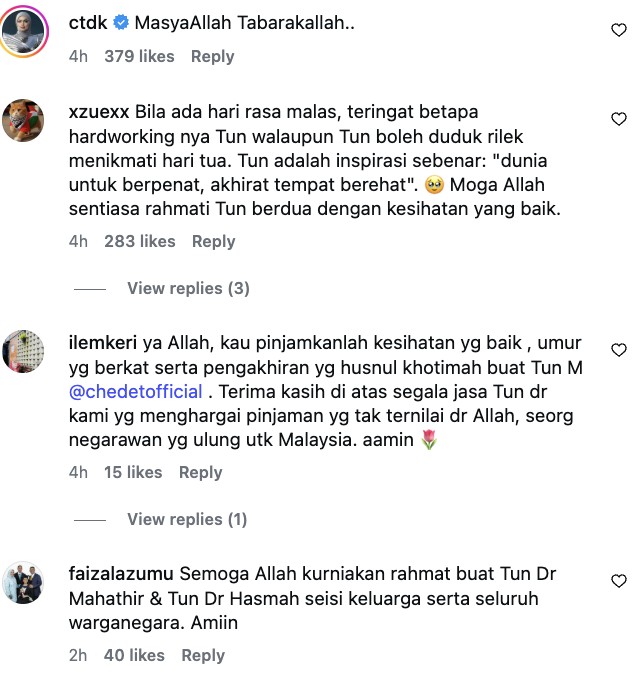Image resolution: width=640 pixels, height=682 pixels.
Task: Click the verified badge next to ctdk
Action: pyautogui.click(x=121, y=23)
